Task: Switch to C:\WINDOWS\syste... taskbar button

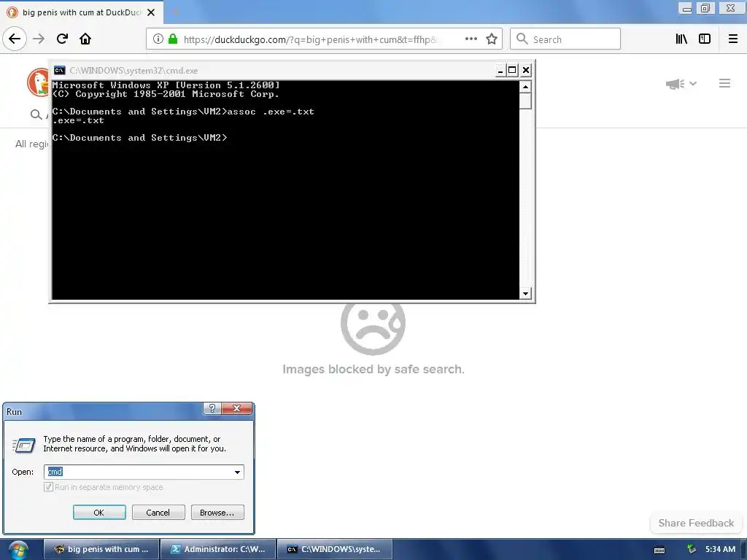Action: pos(335,549)
